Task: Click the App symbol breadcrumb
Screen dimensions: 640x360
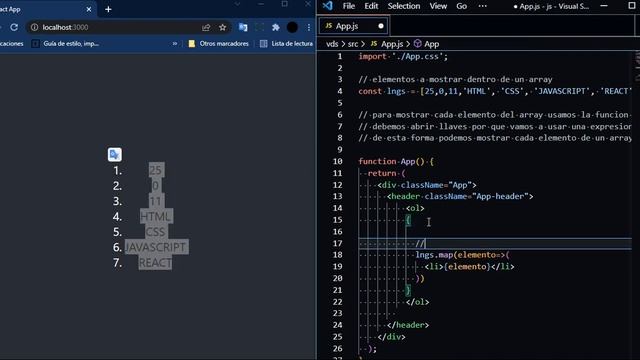Action: pyautogui.click(x=427, y=44)
